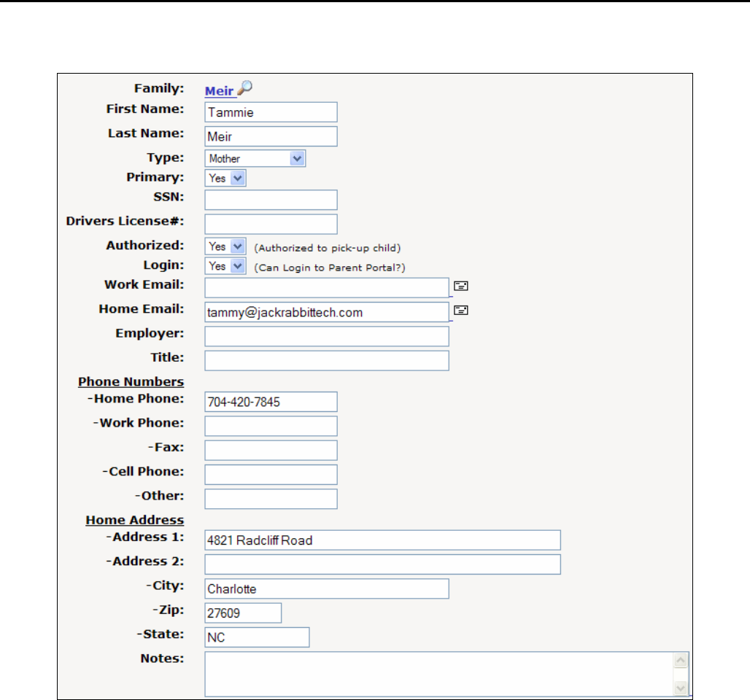Open the Primary Yes dropdown
The height and width of the screenshot is (700, 750).
coord(225,178)
